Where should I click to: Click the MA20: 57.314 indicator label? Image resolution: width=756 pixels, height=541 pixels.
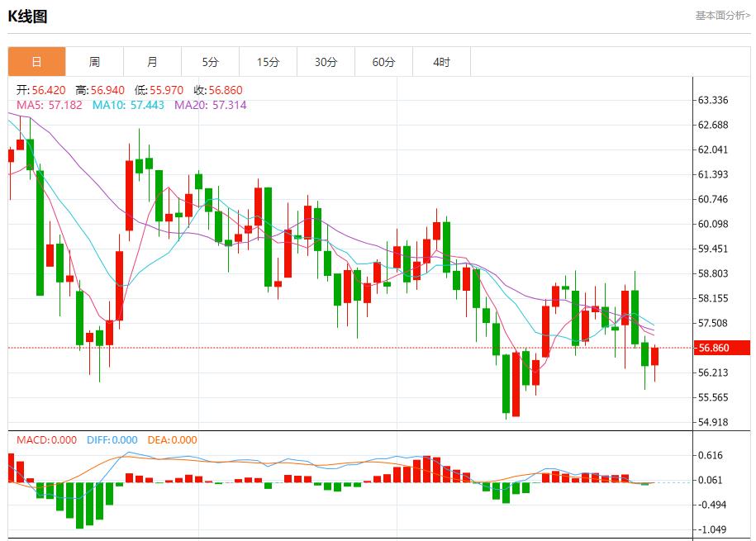tap(210, 105)
